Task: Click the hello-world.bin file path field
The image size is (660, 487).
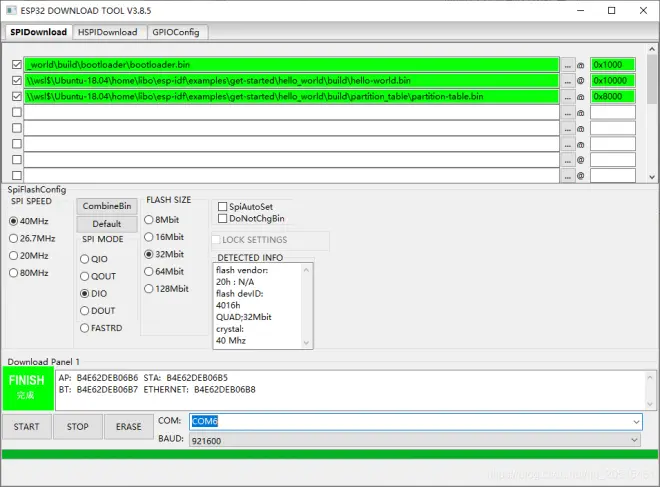Action: [x=291, y=81]
